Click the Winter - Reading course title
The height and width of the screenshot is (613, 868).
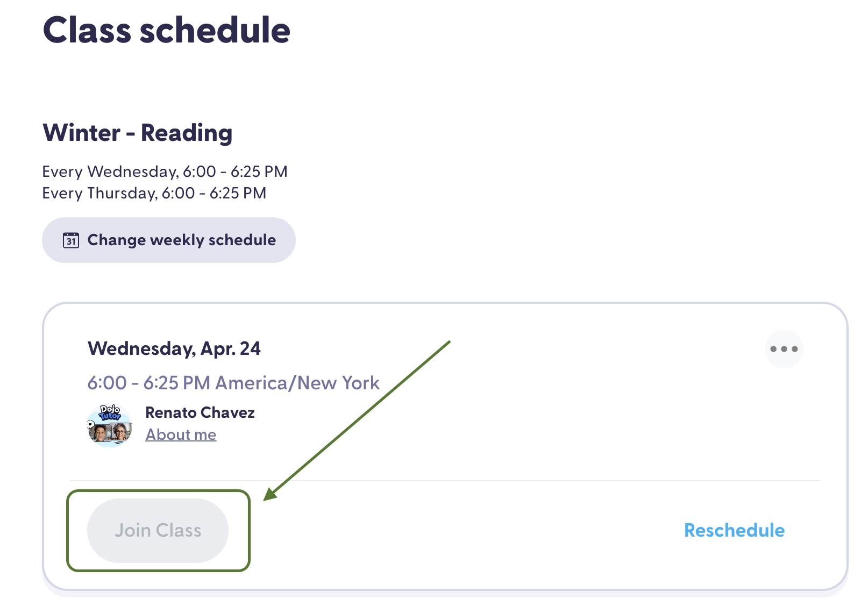[138, 133]
